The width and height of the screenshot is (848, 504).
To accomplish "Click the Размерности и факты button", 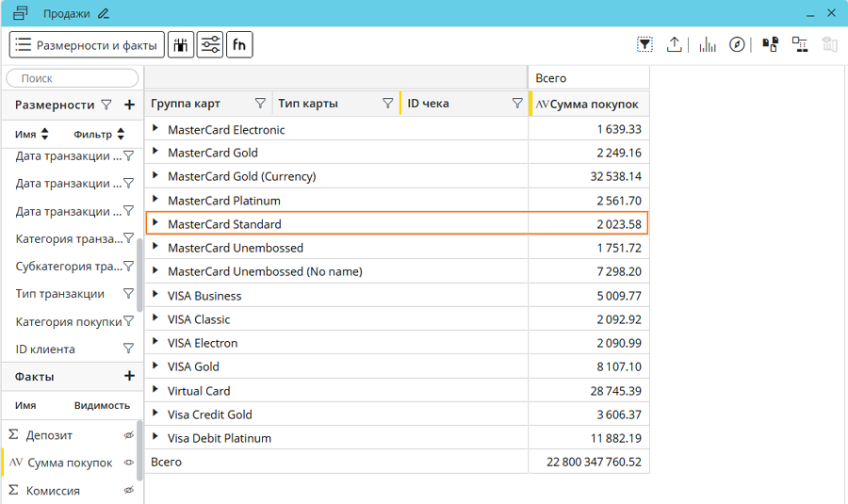I will click(87, 44).
